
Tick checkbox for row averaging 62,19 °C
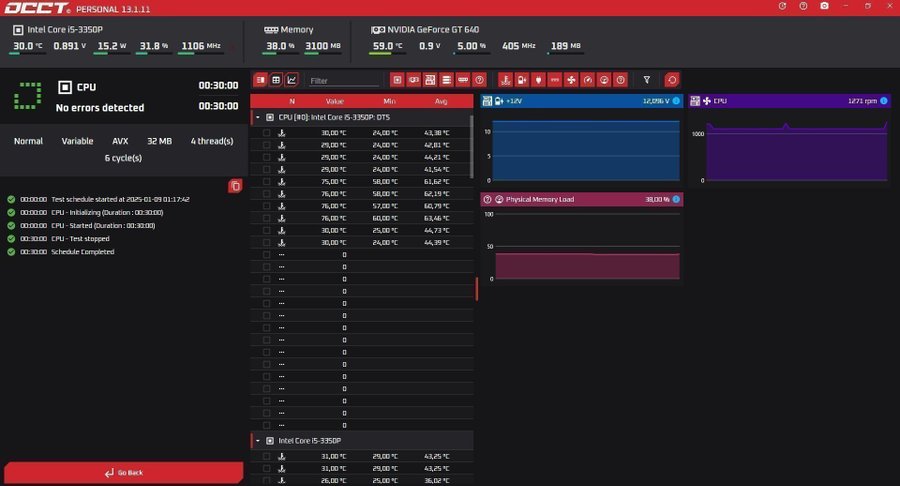pyautogui.click(x=266, y=193)
